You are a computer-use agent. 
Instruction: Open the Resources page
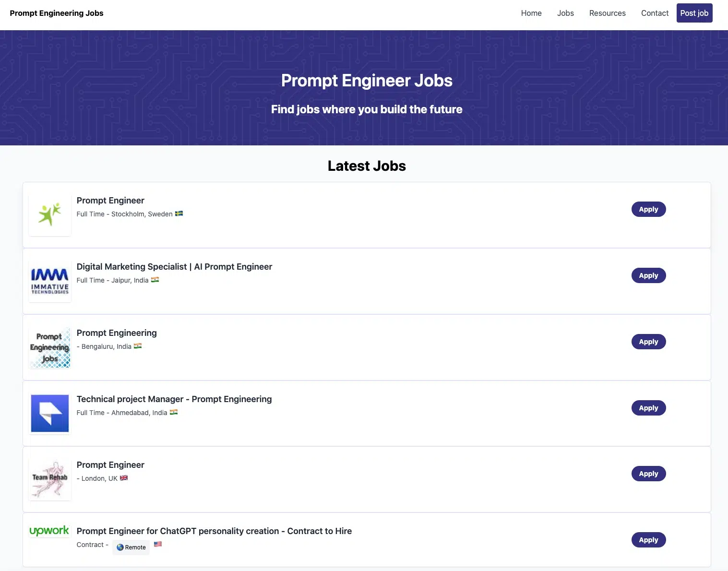click(607, 13)
